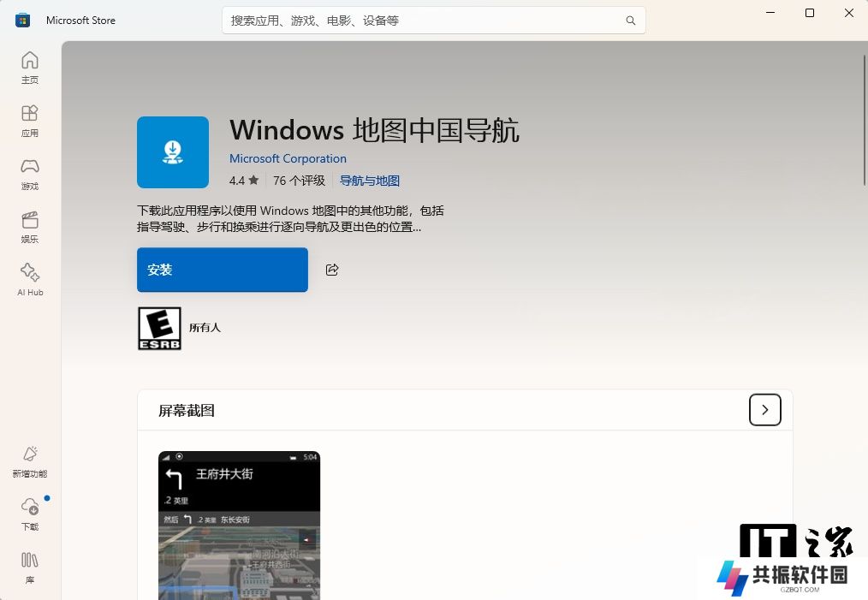Open the 应用 apps section
This screenshot has height=600, width=868.
click(x=30, y=121)
